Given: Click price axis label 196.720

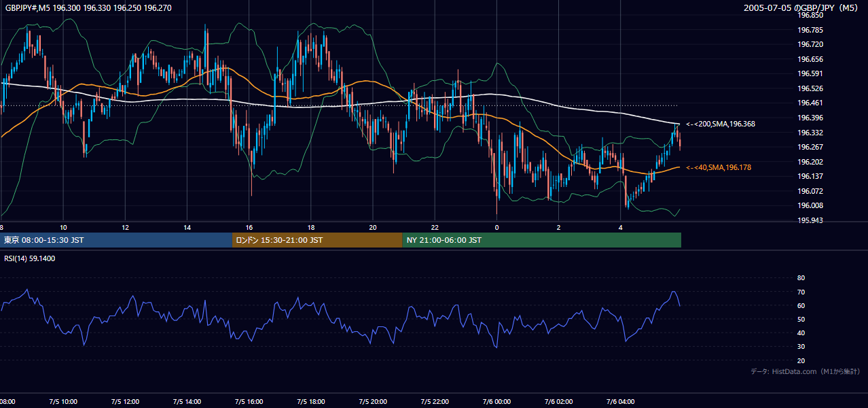Looking at the screenshot, I should 810,44.
